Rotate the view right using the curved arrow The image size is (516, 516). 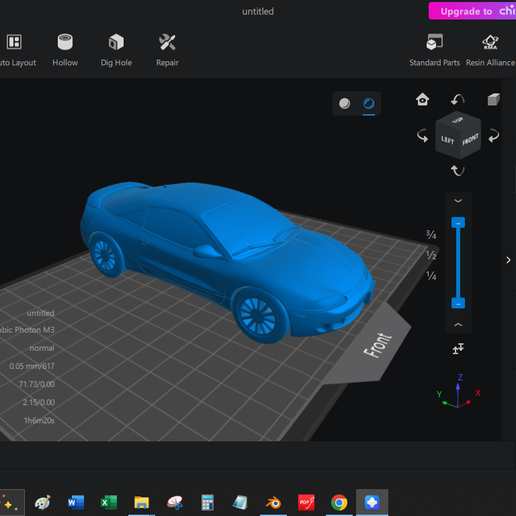coord(494,136)
